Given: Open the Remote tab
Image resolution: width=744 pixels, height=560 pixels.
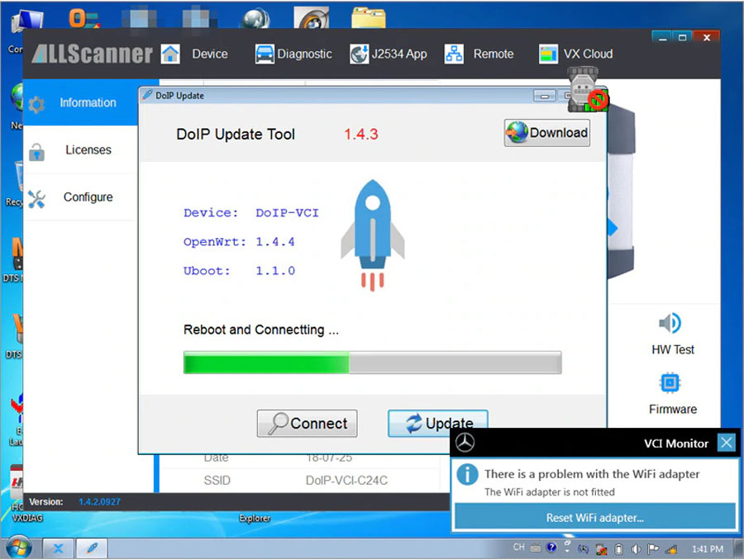Looking at the screenshot, I should 494,54.
